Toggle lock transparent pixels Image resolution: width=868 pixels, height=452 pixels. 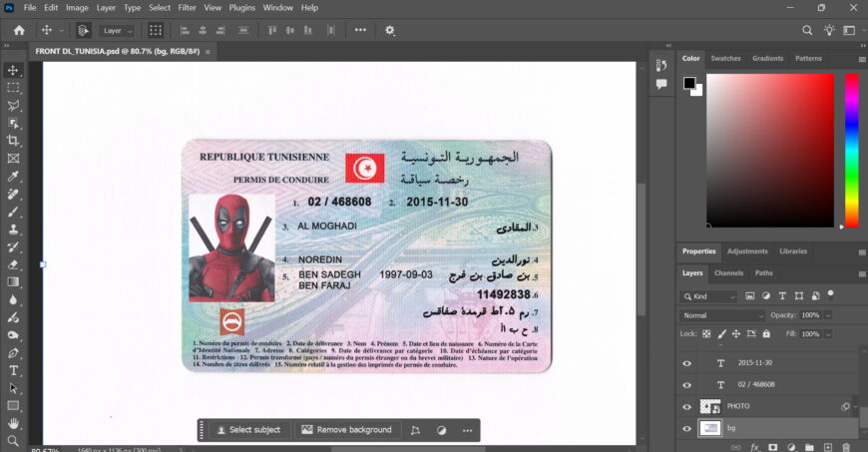(x=706, y=334)
